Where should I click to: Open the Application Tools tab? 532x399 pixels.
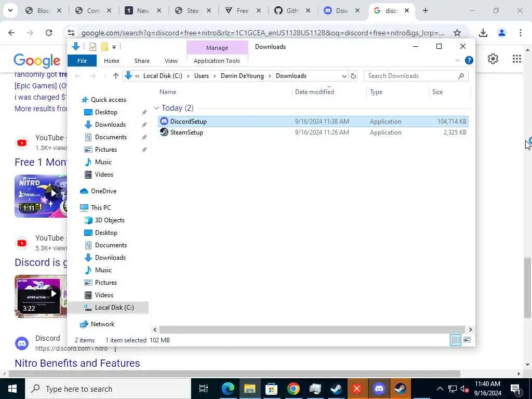[x=217, y=61]
